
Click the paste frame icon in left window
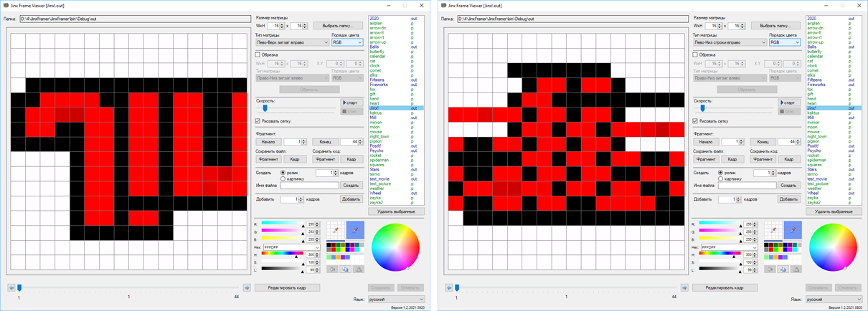(x=359, y=269)
